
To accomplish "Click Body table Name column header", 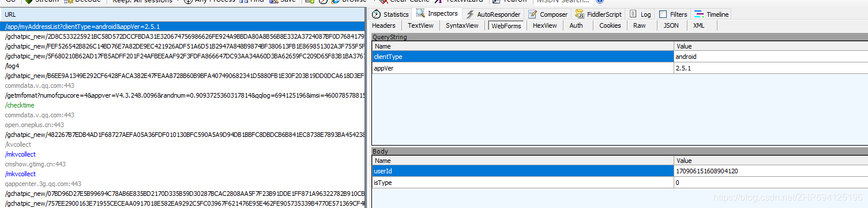I will [523, 161].
